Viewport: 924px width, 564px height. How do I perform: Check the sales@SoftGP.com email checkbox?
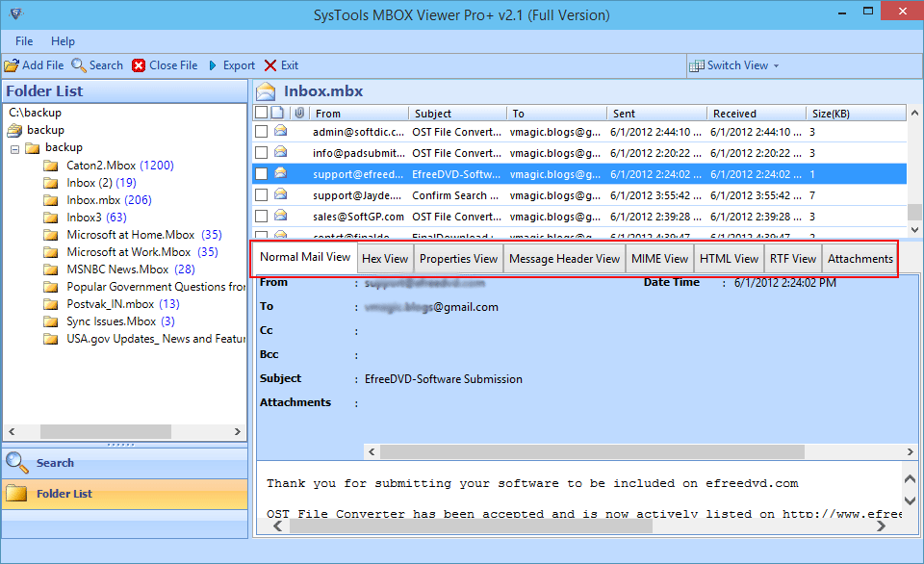[262, 217]
